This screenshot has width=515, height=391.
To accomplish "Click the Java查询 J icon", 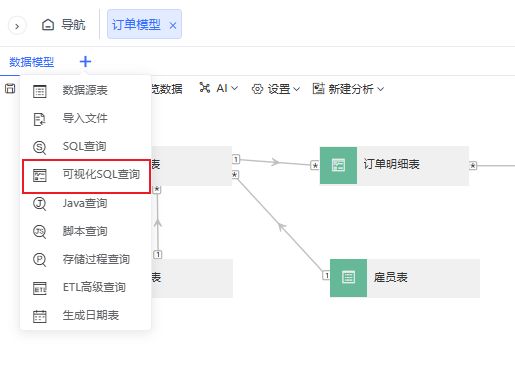I will 40,204.
